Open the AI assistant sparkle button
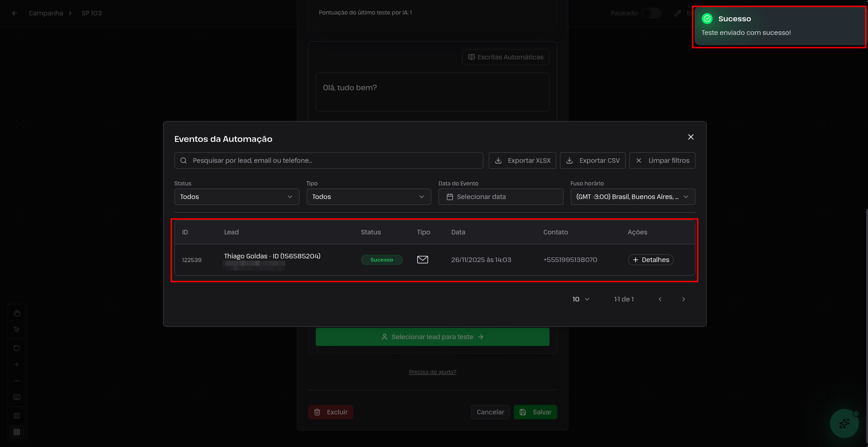 tap(844, 423)
